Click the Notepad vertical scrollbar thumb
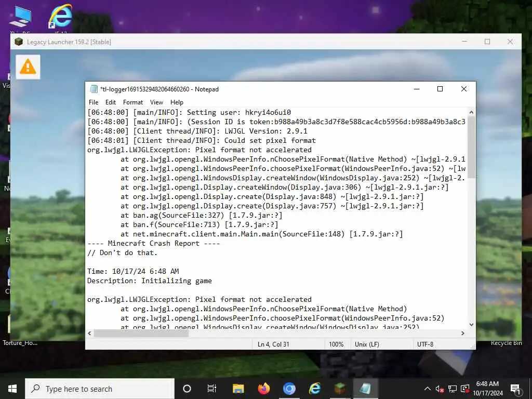This screenshot has width=532, height=399. tap(471, 147)
